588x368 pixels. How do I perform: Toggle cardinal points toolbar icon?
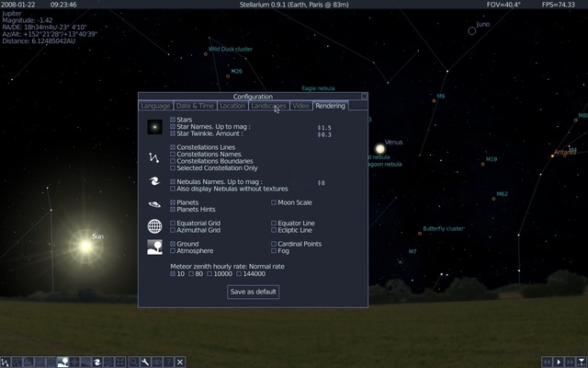74,362
